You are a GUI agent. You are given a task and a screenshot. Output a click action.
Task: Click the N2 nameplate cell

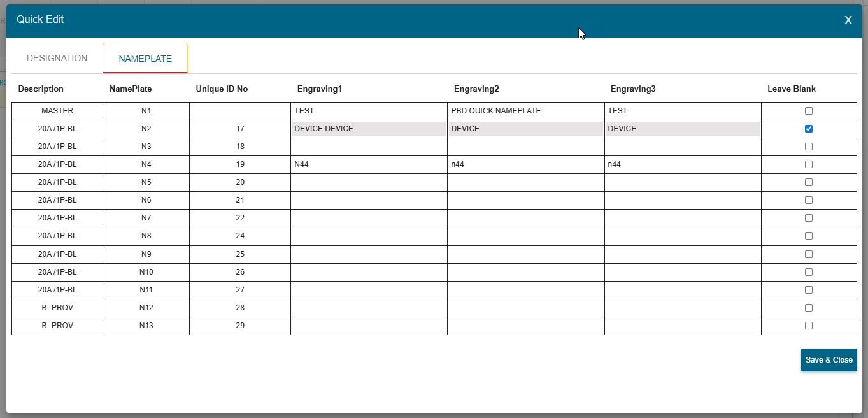point(146,129)
